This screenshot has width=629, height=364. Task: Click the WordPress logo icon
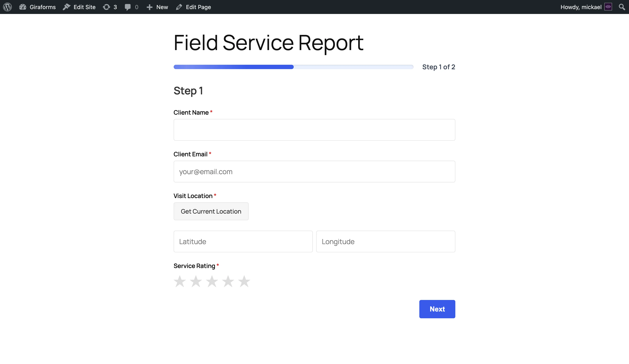(x=7, y=7)
